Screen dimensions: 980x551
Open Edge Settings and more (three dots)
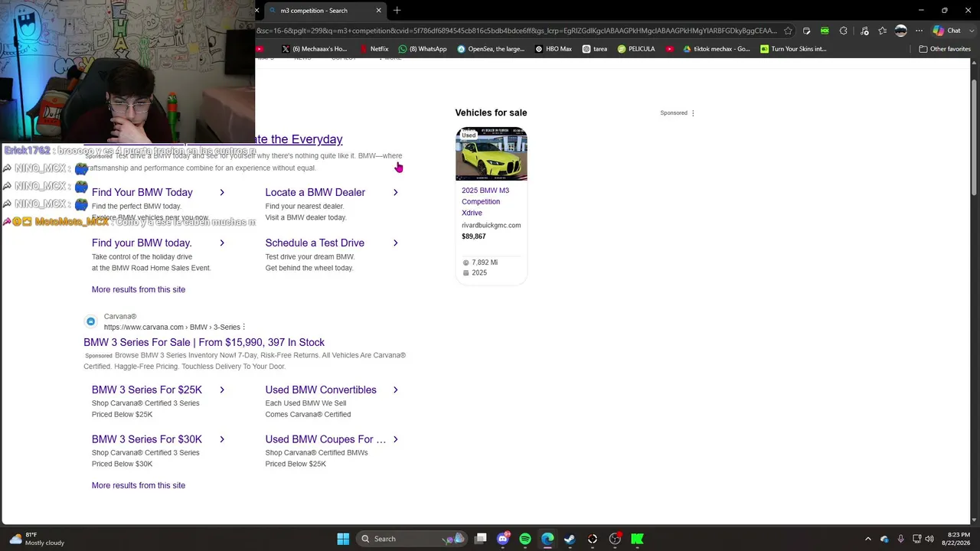click(x=920, y=31)
